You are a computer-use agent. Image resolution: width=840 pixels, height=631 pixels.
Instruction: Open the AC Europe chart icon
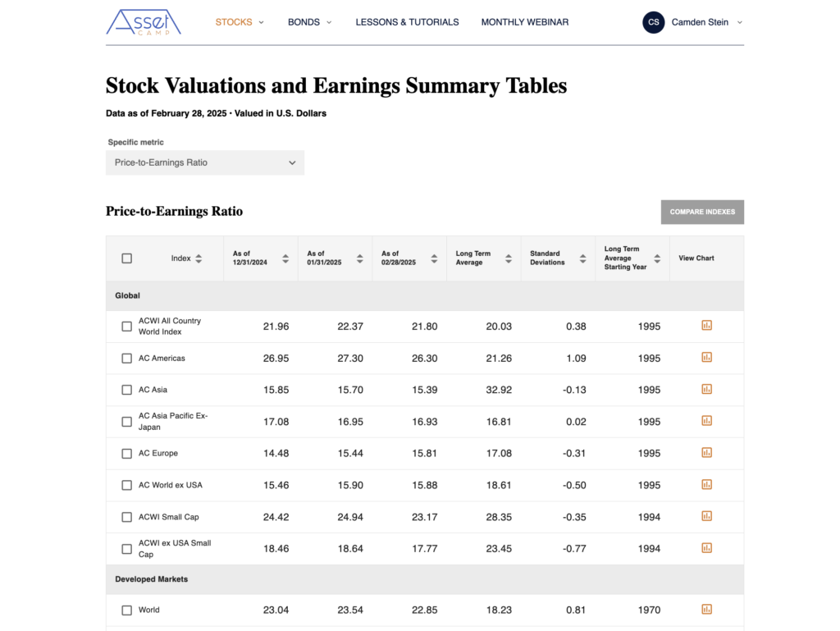point(706,453)
